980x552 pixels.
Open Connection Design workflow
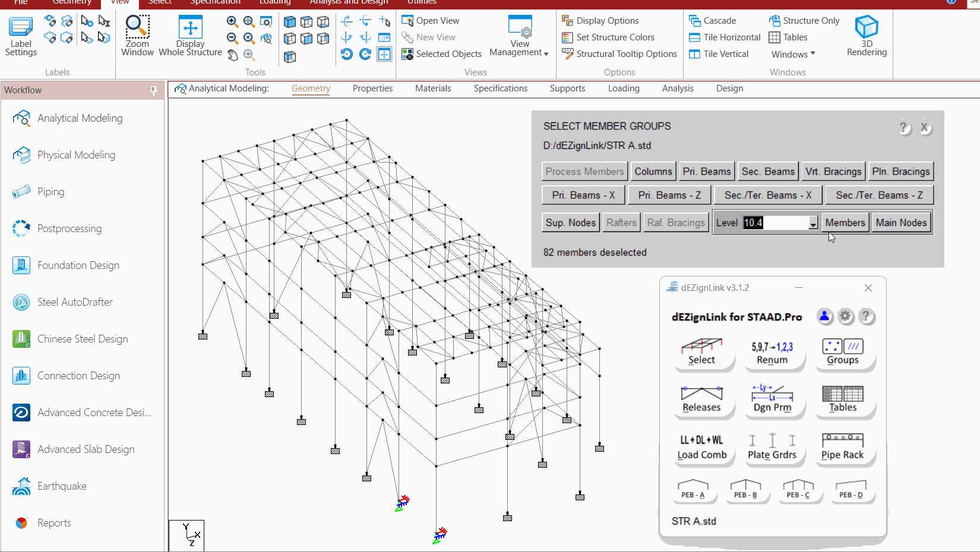(x=82, y=376)
